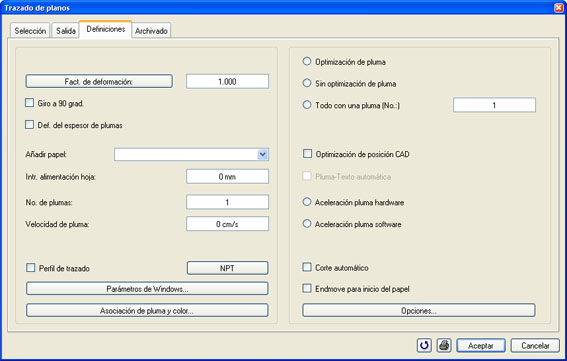Click the reset/refresh arrow icon button

point(424,345)
